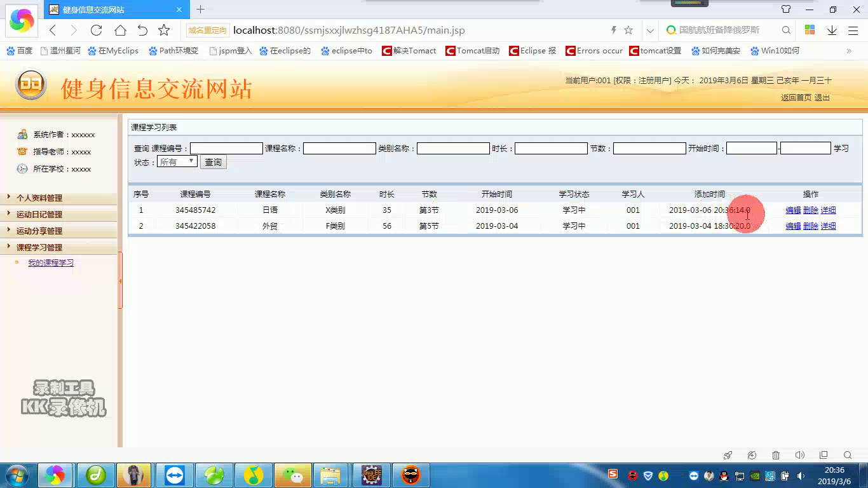Image resolution: width=868 pixels, height=488 pixels.
Task: Open the address bar dropdown arrow
Action: point(650,30)
